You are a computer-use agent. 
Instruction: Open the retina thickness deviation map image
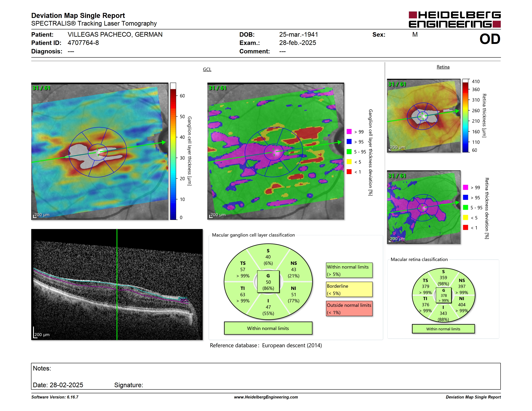[x=424, y=207]
